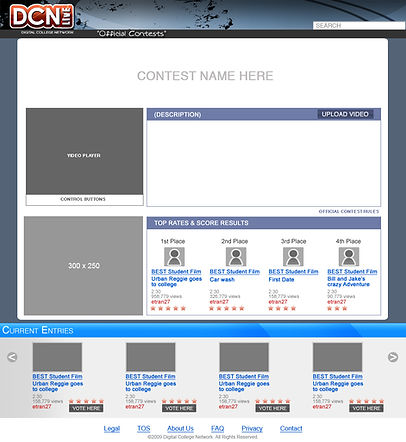This screenshot has width=406, height=442.
Task: Click etran27 username under 2nd Place
Action: 219,302
